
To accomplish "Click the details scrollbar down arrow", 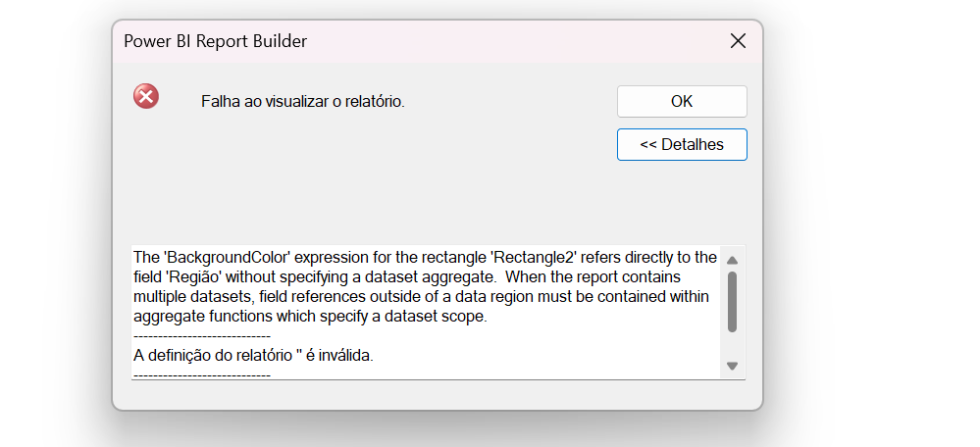I will (x=732, y=366).
